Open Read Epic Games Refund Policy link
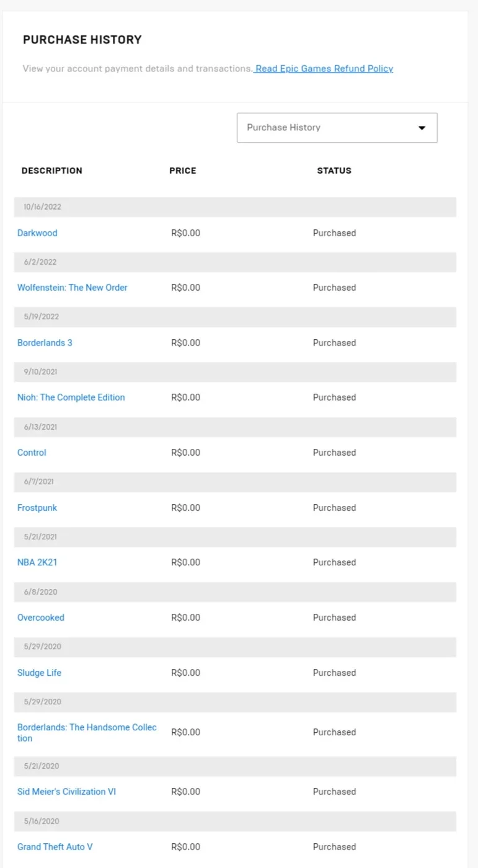 click(324, 69)
